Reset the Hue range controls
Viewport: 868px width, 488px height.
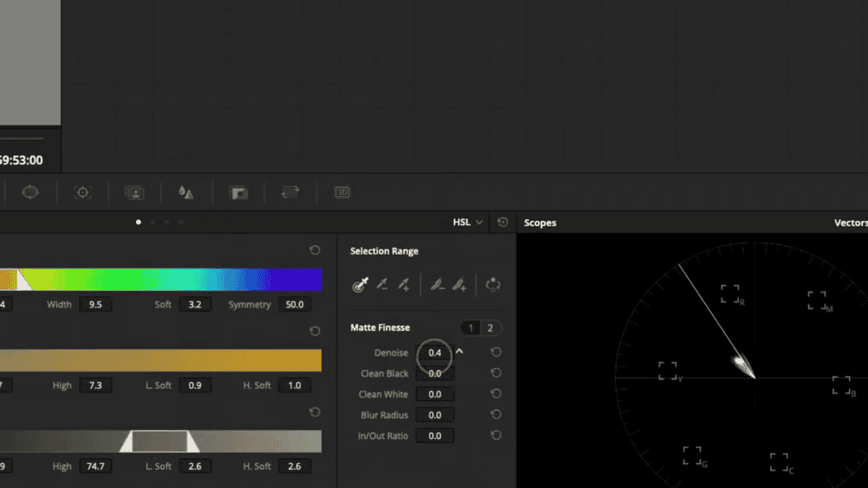(x=315, y=250)
